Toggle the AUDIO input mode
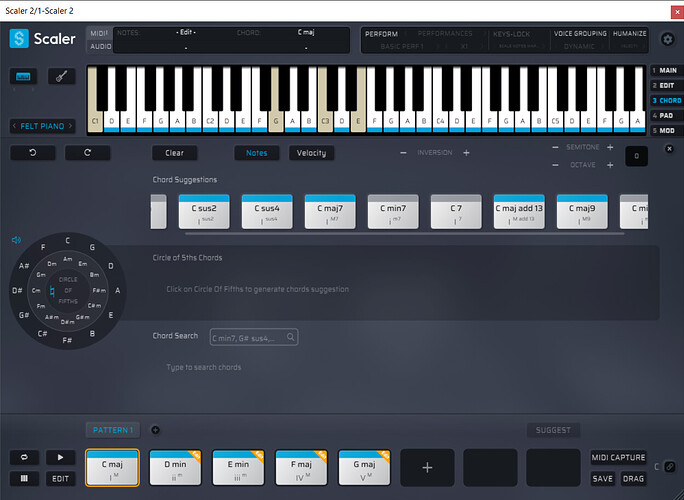Image resolution: width=684 pixels, height=500 pixels. point(100,46)
